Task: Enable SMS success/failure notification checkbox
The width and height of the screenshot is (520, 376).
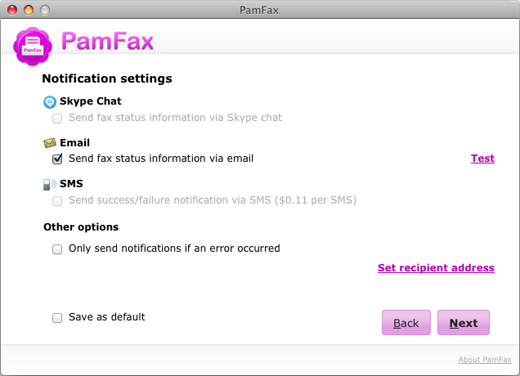Action: (57, 201)
